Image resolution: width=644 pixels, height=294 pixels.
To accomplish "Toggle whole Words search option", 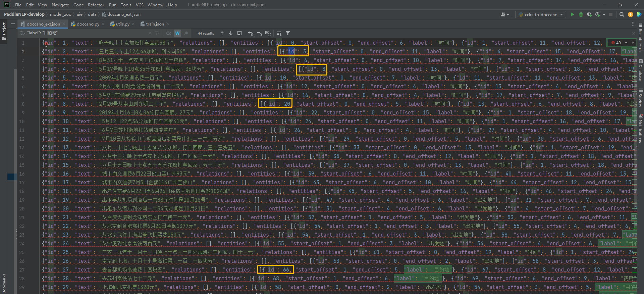I will (x=177, y=33).
